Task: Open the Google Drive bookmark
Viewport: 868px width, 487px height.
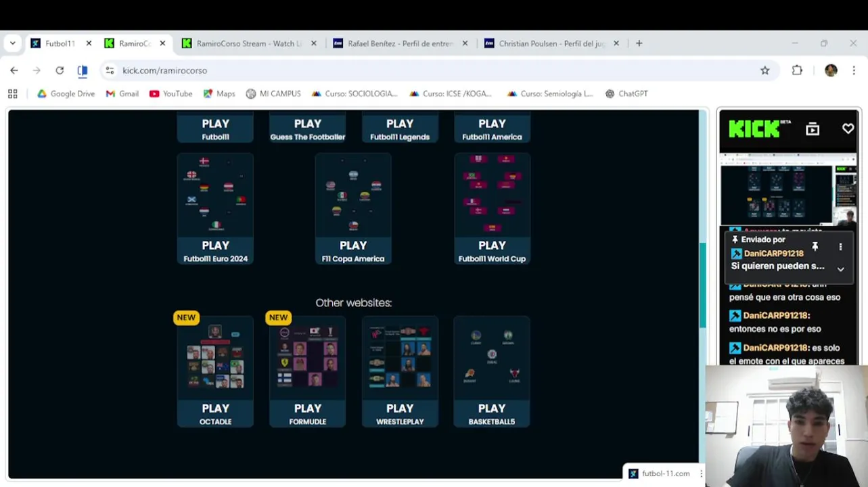Action: (66, 94)
